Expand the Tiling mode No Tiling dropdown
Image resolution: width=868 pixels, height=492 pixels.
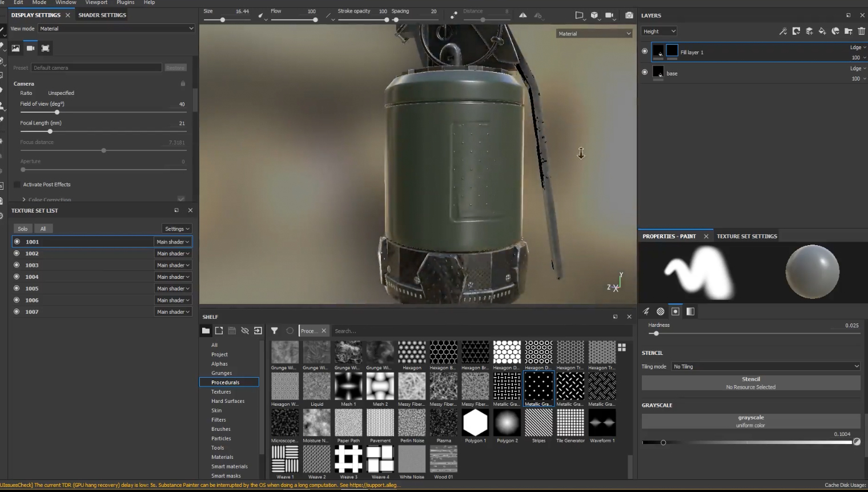(765, 366)
